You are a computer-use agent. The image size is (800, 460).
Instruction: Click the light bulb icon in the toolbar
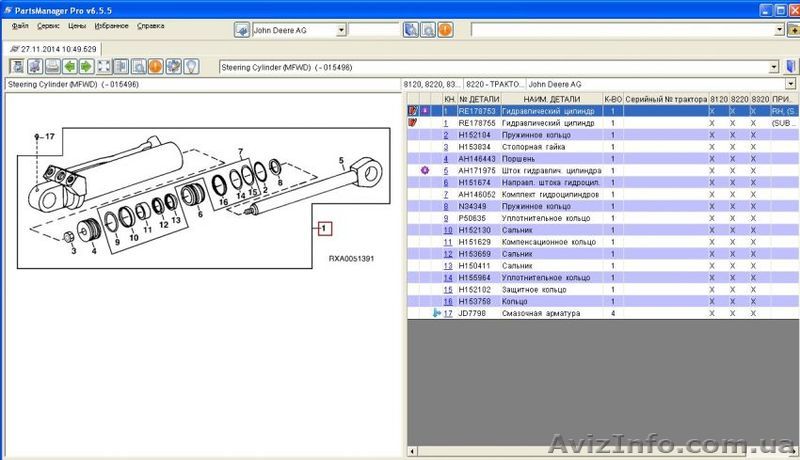pos(190,67)
